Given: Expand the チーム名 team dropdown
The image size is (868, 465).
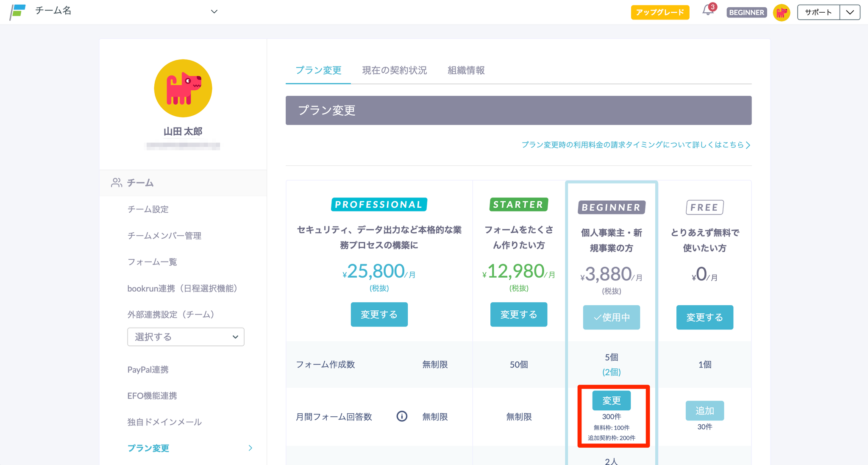Looking at the screenshot, I should 214,11.
